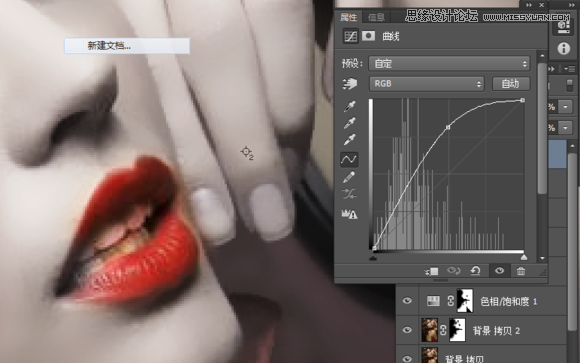Viewport: 580px width, 363px height.
Task: Click the hue/saturation adjustment layer icon
Action: (433, 301)
